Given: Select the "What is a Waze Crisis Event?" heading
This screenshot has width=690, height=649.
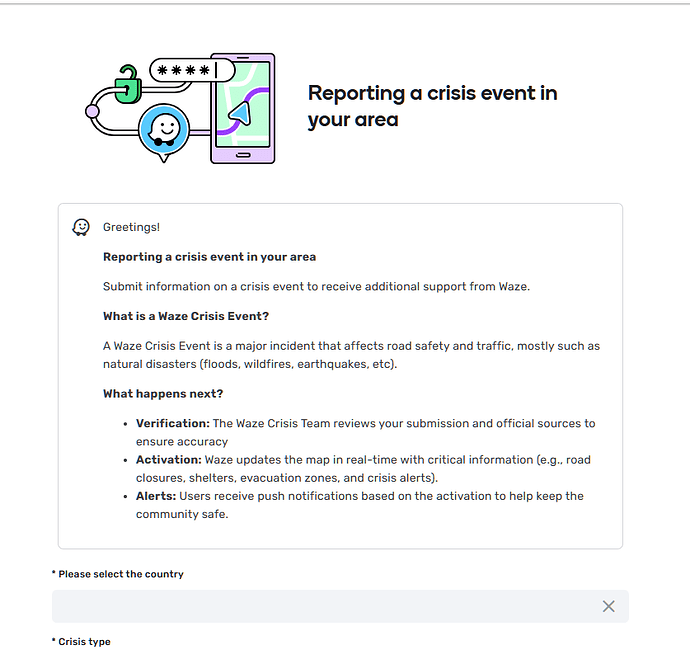Looking at the screenshot, I should coord(186,316).
